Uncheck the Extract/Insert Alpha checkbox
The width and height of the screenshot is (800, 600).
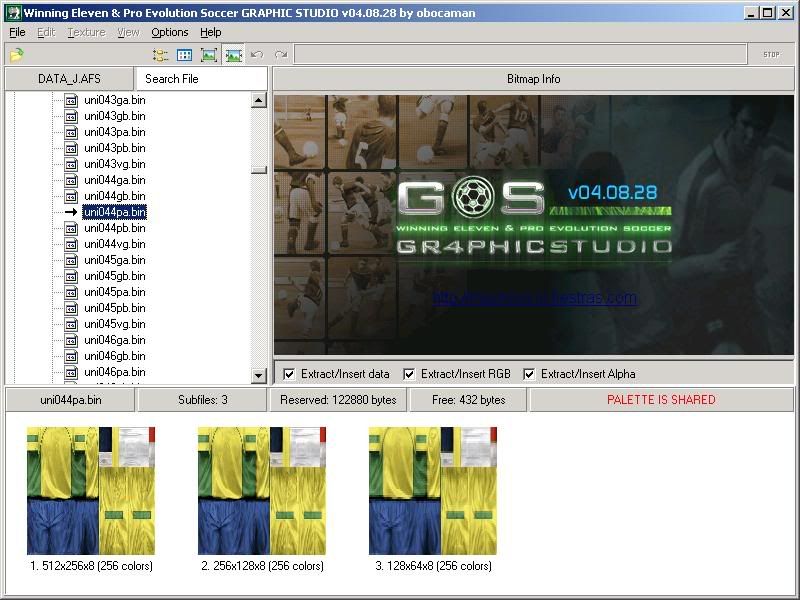point(529,374)
